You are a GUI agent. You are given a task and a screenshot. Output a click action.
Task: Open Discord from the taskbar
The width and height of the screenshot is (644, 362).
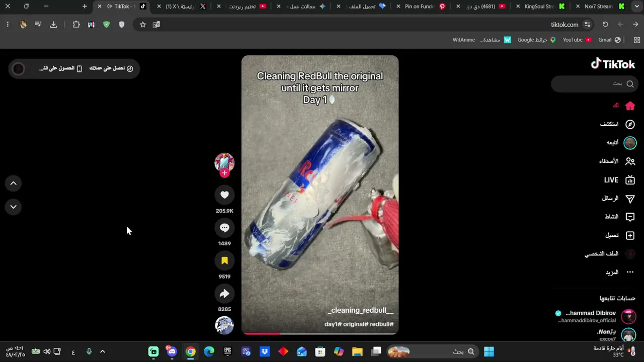point(172,351)
